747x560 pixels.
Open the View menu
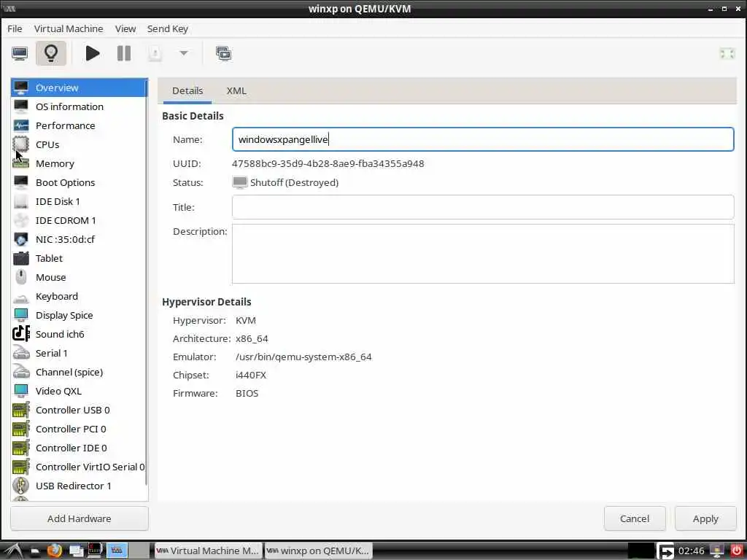click(125, 28)
